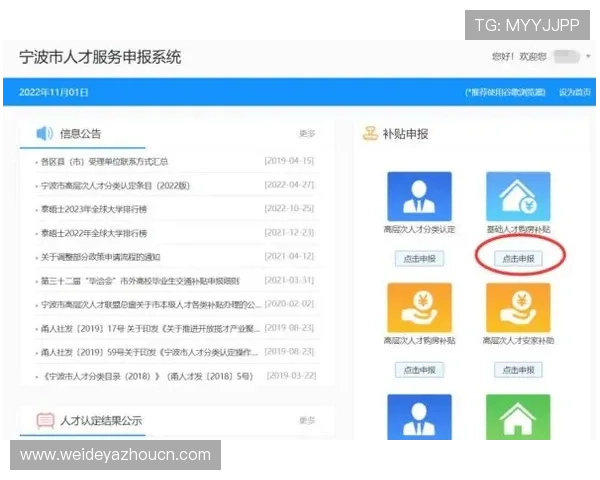600x480 pixels.
Task: Click label 高层次人才安家补助 under the tile
Action: point(518,340)
